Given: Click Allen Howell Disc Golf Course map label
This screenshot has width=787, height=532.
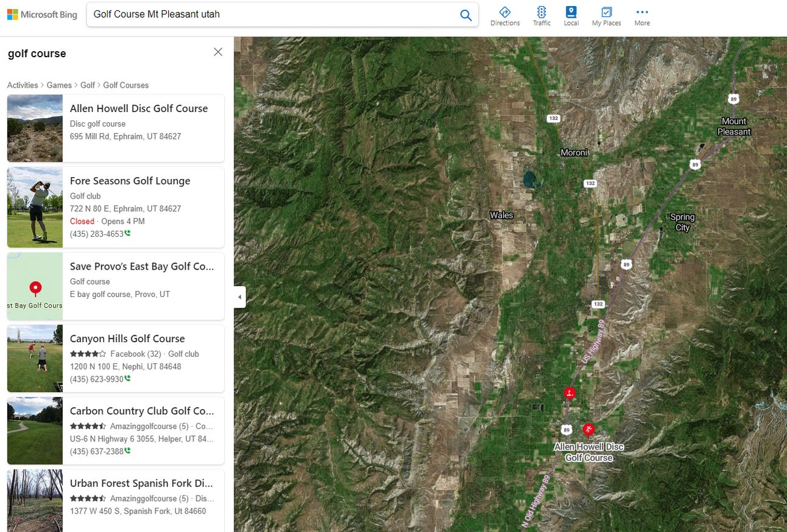Looking at the screenshot, I should pos(589,452).
